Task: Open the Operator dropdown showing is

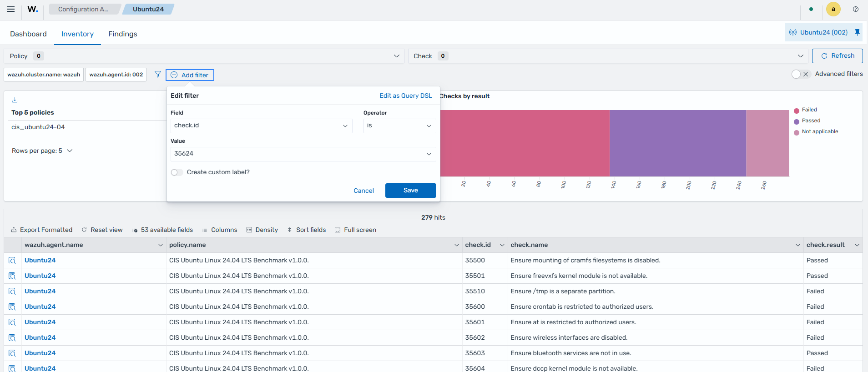Action: pyautogui.click(x=400, y=126)
